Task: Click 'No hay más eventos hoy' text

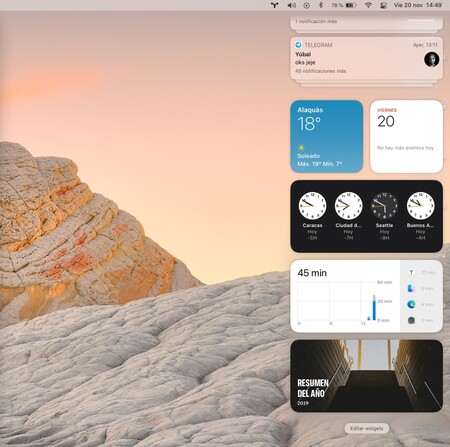Action: (x=405, y=148)
